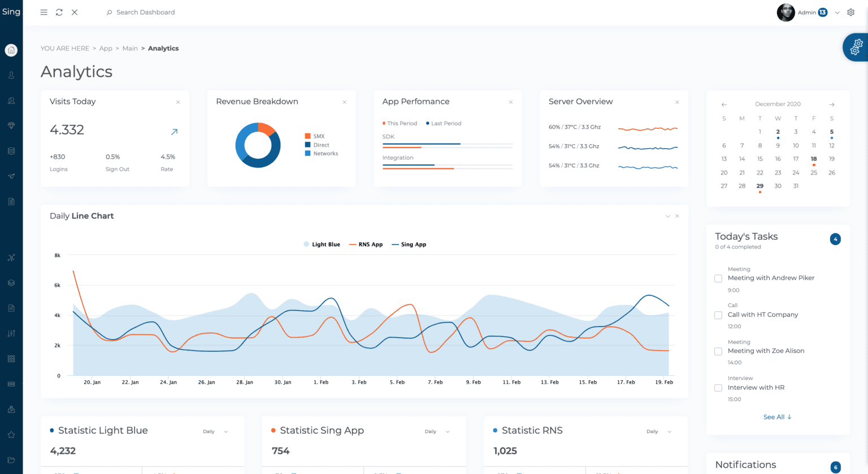The image size is (868, 474).
Task: Click the single user sidebar icon
Action: 11,75
